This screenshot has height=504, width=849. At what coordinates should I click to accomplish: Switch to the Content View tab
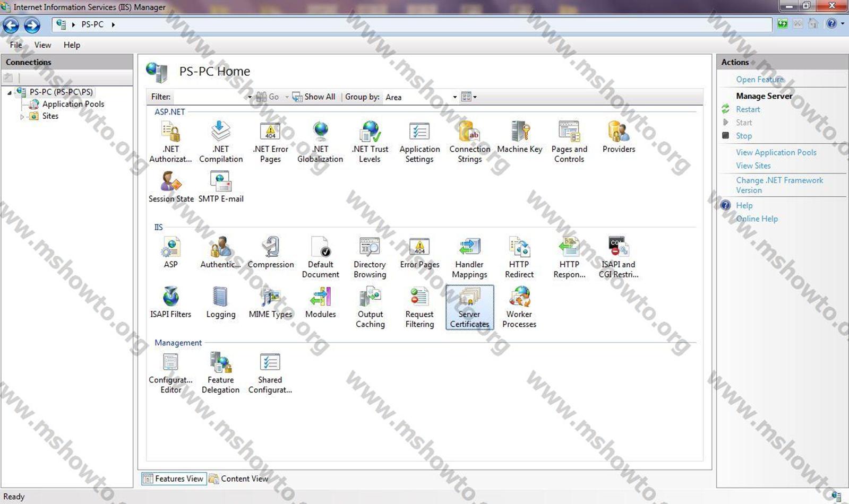239,479
